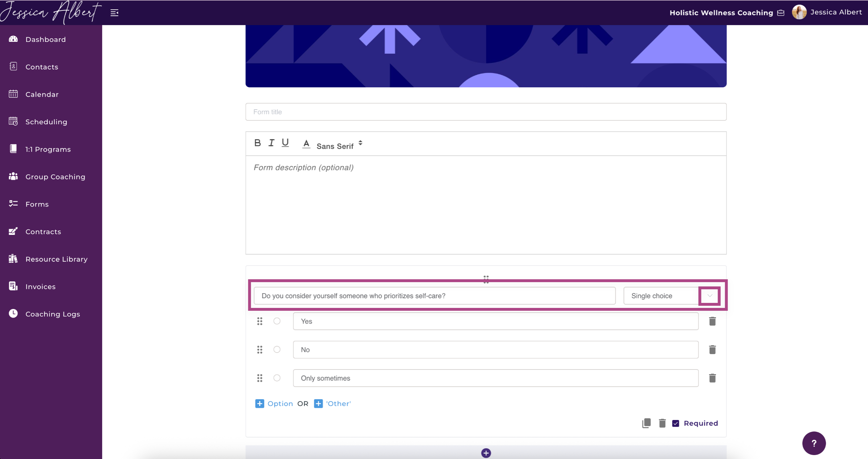This screenshot has height=459, width=868.
Task: Collapse the sidebar with hamburger icon
Action: [114, 13]
